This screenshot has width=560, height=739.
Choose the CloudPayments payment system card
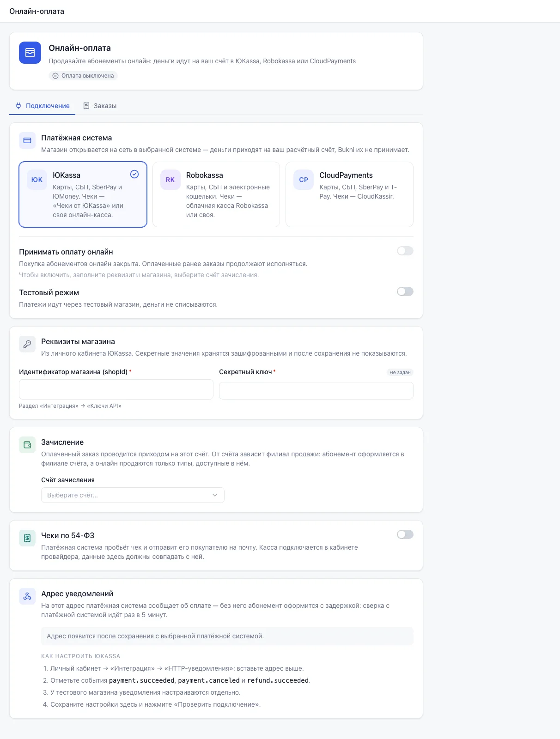tap(349, 194)
